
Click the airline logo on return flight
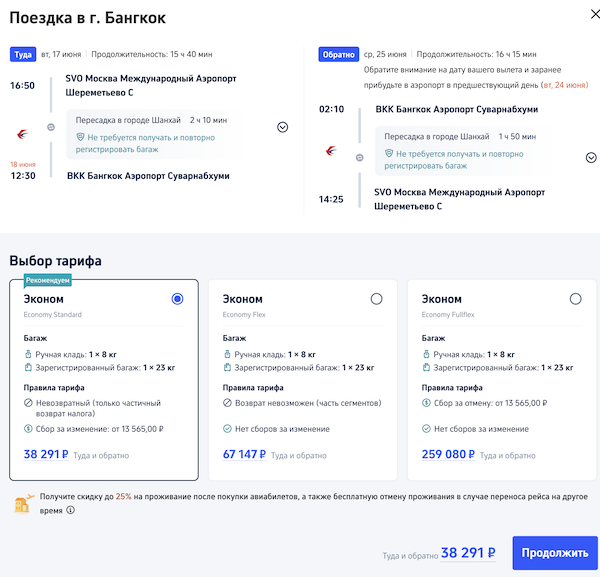pos(331,151)
